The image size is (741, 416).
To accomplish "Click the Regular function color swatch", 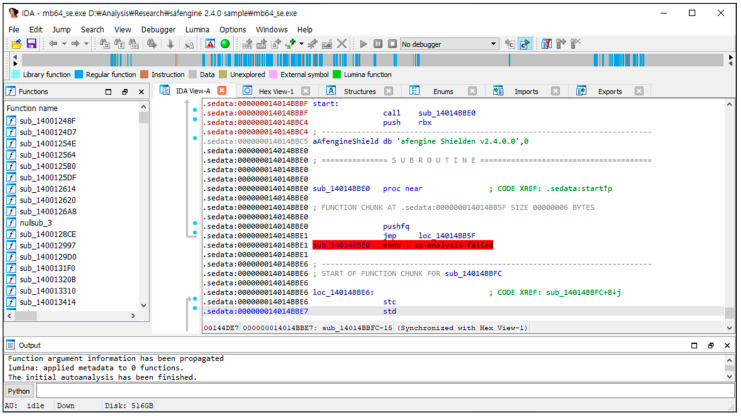I will (x=79, y=74).
